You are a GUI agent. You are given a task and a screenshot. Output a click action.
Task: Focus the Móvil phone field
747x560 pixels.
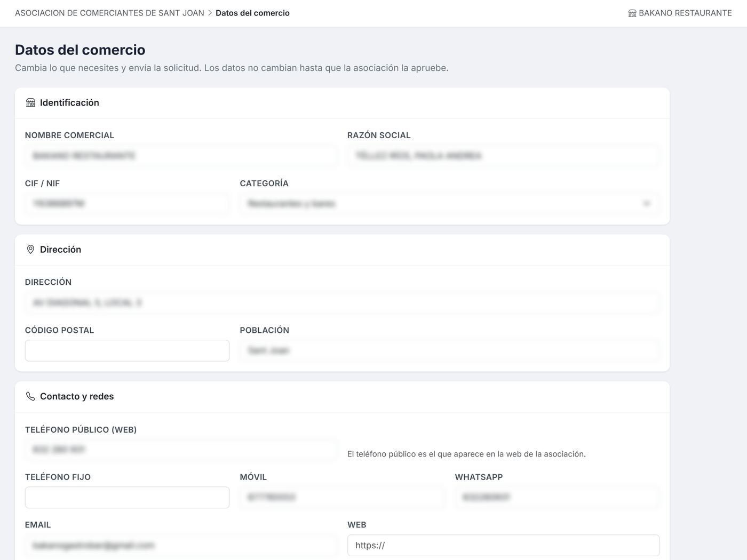[342, 497]
